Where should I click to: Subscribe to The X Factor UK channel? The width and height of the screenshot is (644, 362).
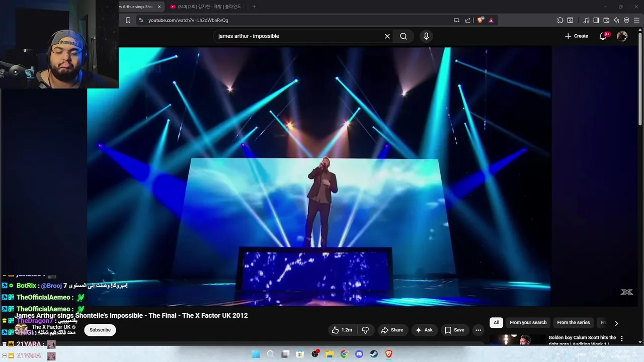click(x=100, y=330)
